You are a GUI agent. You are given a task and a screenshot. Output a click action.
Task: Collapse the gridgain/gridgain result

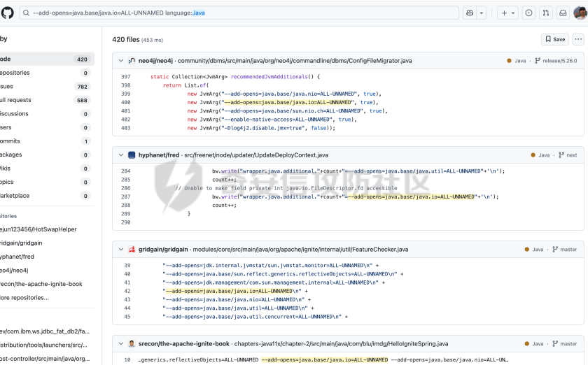(120, 250)
